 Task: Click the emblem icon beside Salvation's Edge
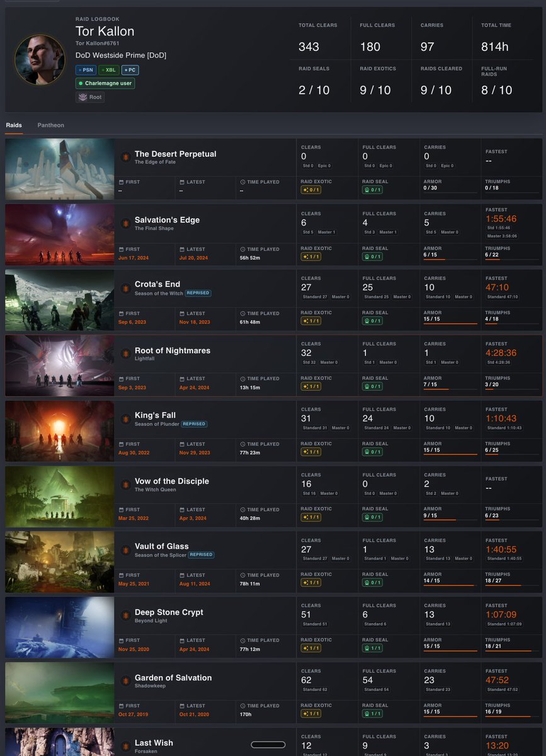[125, 223]
